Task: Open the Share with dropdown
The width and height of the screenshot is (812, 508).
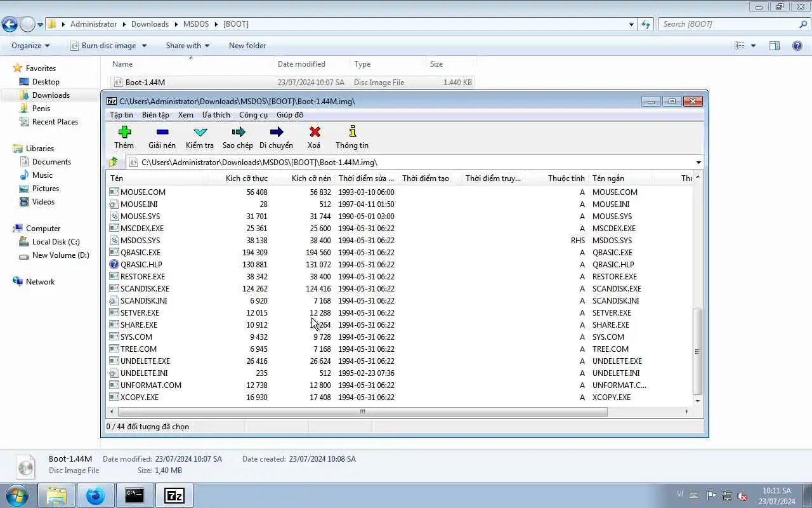Action: 188,46
